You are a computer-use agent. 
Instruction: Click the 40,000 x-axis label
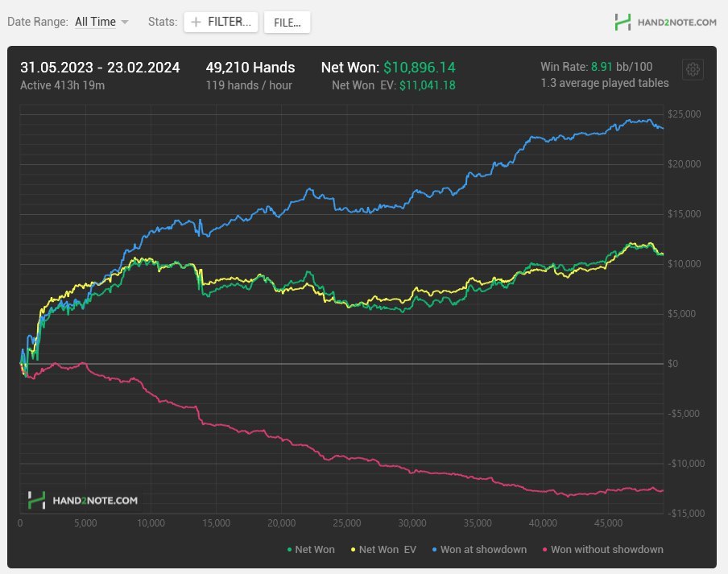(x=544, y=523)
